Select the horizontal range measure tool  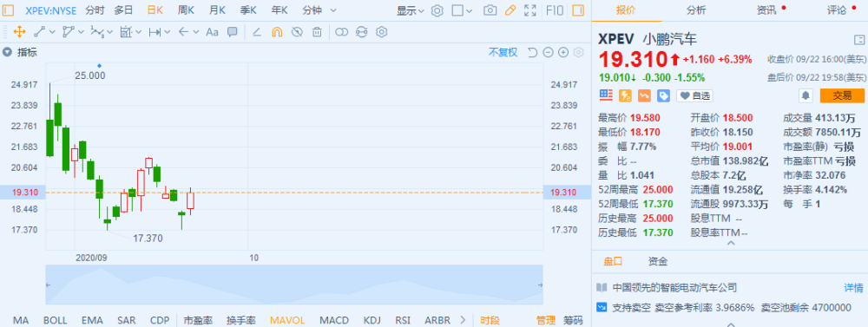(x=155, y=32)
